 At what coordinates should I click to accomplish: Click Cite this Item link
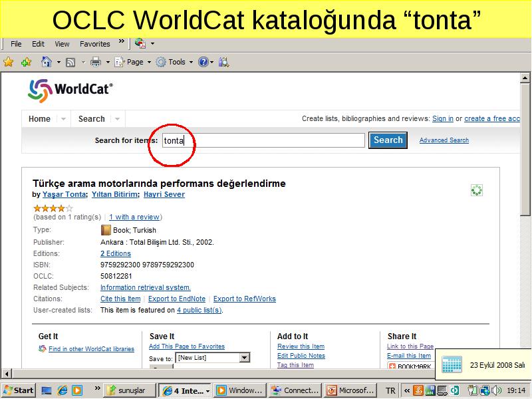click(120, 299)
